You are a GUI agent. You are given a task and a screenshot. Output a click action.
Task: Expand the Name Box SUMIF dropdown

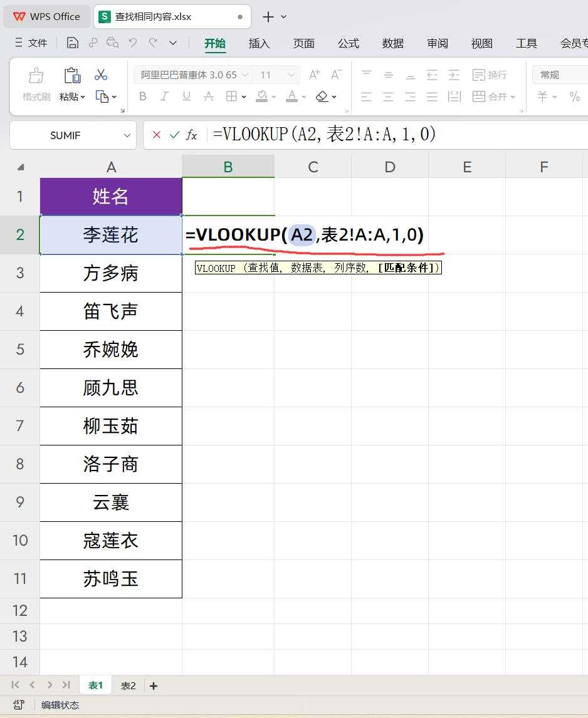127,135
